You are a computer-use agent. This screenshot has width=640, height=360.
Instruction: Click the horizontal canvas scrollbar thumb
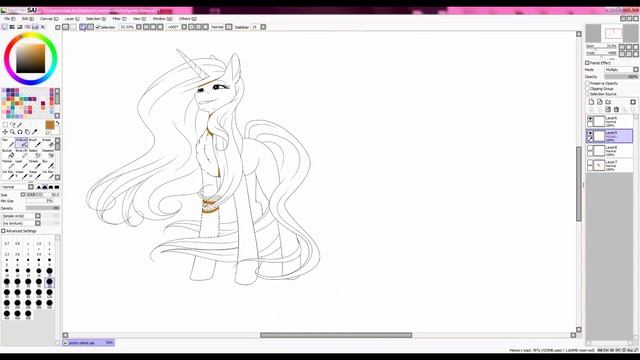click(x=336, y=336)
